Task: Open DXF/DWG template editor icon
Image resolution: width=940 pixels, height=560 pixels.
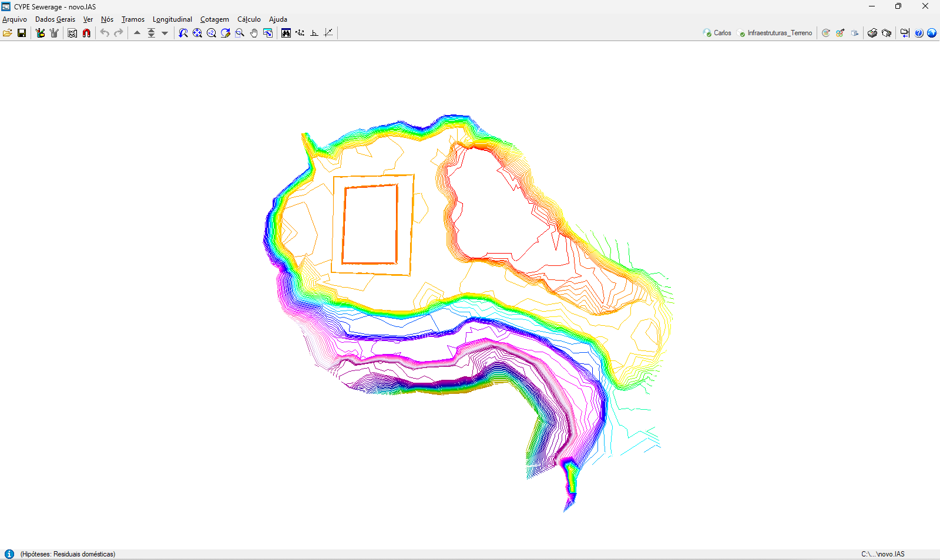Action: point(72,33)
